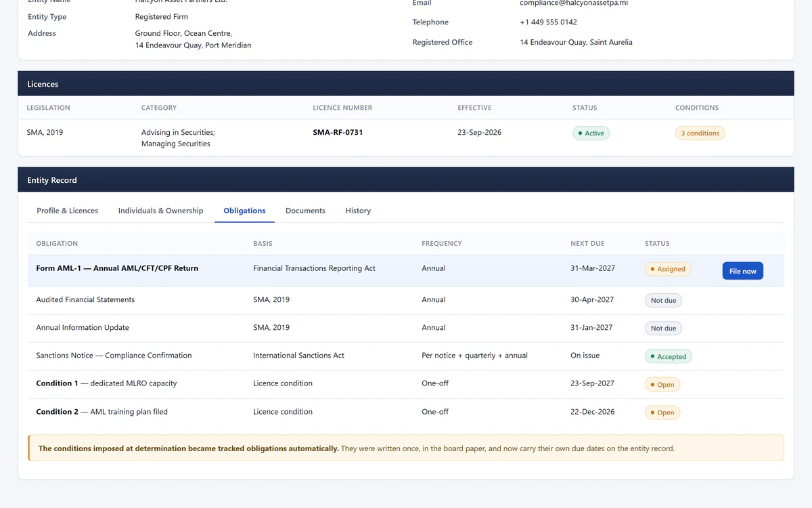Click the Accepted status badge
Image resolution: width=812 pixels, height=508 pixels.
point(669,356)
